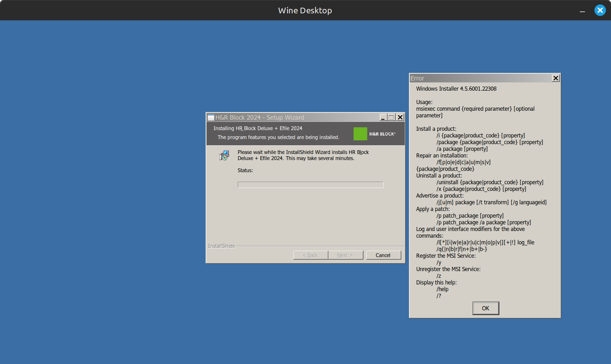Maximize the H&R Block Setup Wizard window
611x364 pixels.
(391, 117)
